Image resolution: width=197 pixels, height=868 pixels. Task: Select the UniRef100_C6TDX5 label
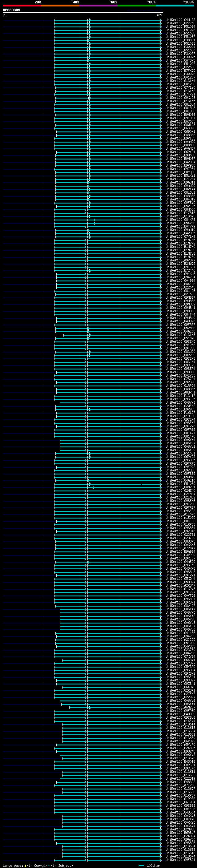pos(180,60)
